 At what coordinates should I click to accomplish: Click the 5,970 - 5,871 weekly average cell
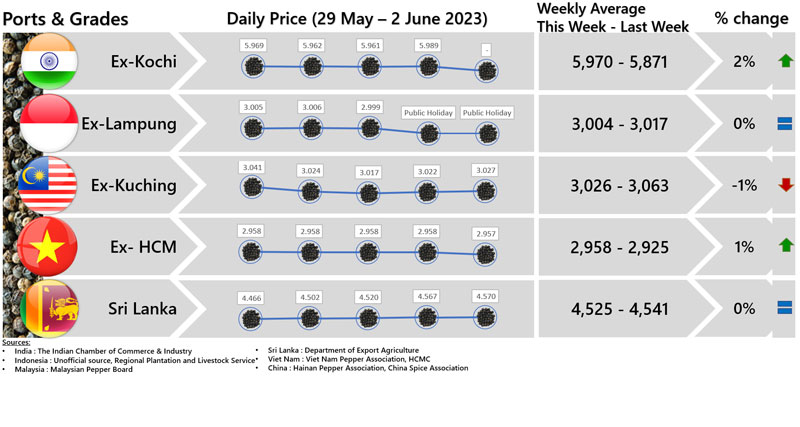point(615,62)
